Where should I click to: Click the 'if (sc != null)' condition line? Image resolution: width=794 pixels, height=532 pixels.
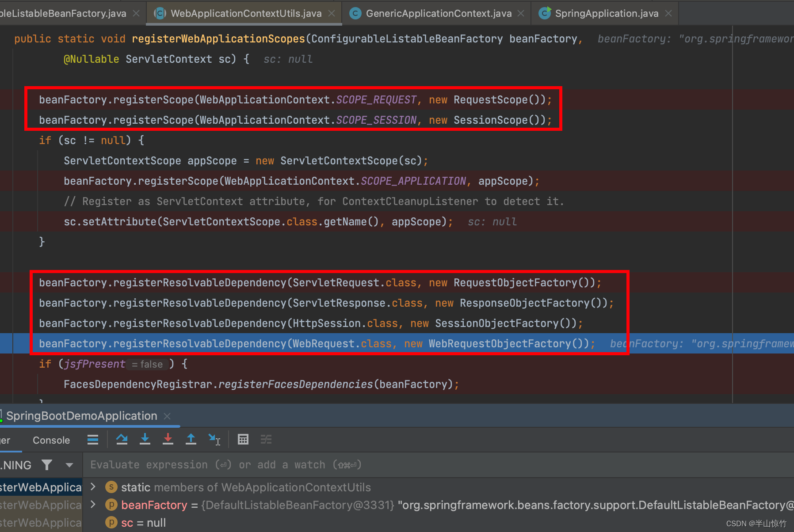pyautogui.click(x=92, y=141)
